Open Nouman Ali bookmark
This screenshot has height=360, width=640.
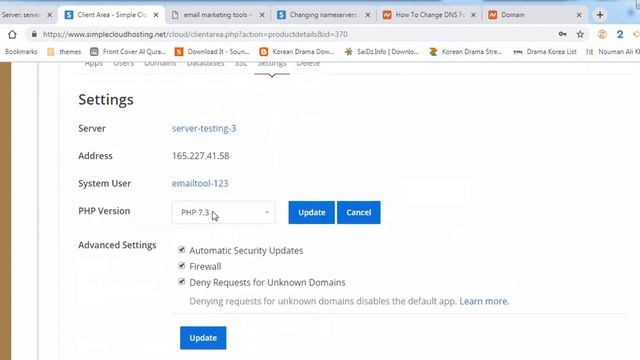(613, 52)
